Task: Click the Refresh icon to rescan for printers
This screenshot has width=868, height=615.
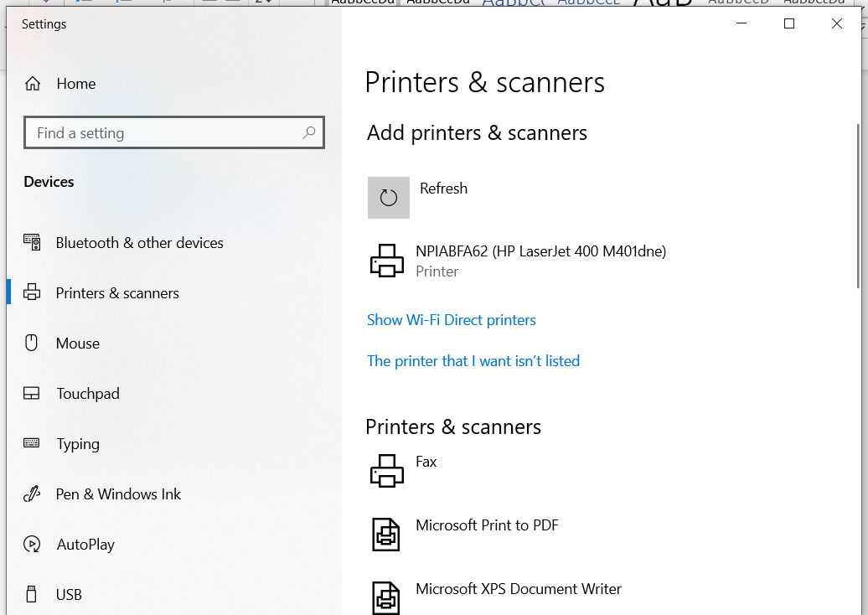Action: [x=388, y=198]
